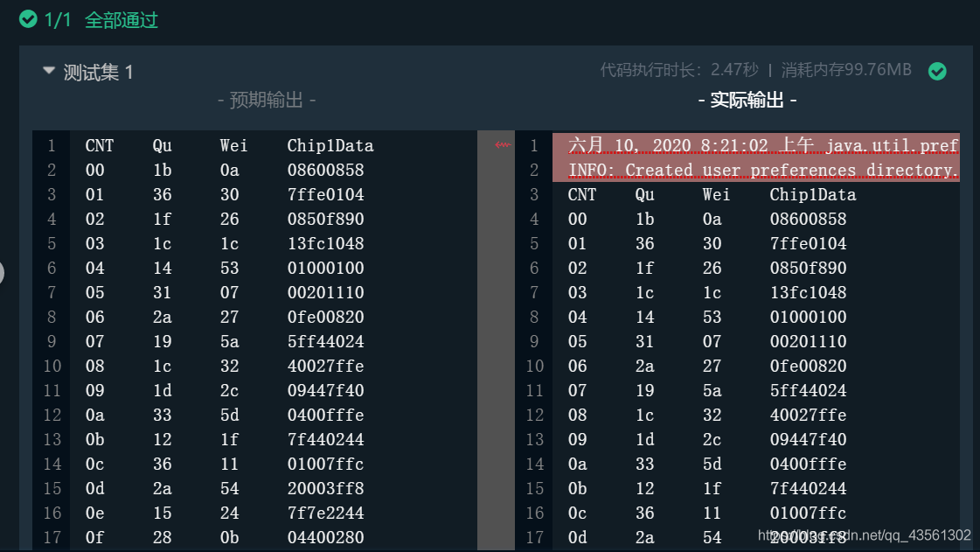Click the csdn.net watermark link
980x552 pixels.
(865, 535)
